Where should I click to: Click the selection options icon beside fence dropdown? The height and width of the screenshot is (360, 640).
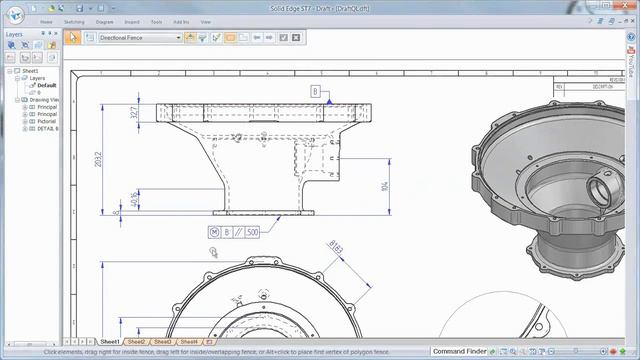90,38
